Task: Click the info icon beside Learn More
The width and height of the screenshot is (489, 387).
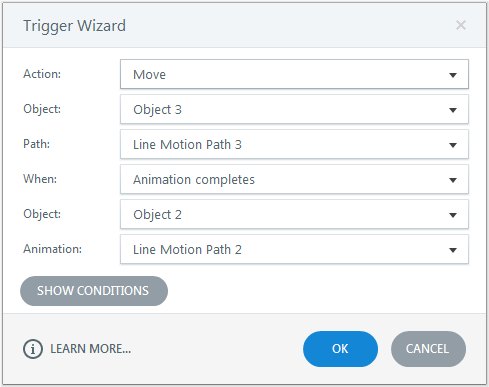Action: pyautogui.click(x=33, y=349)
